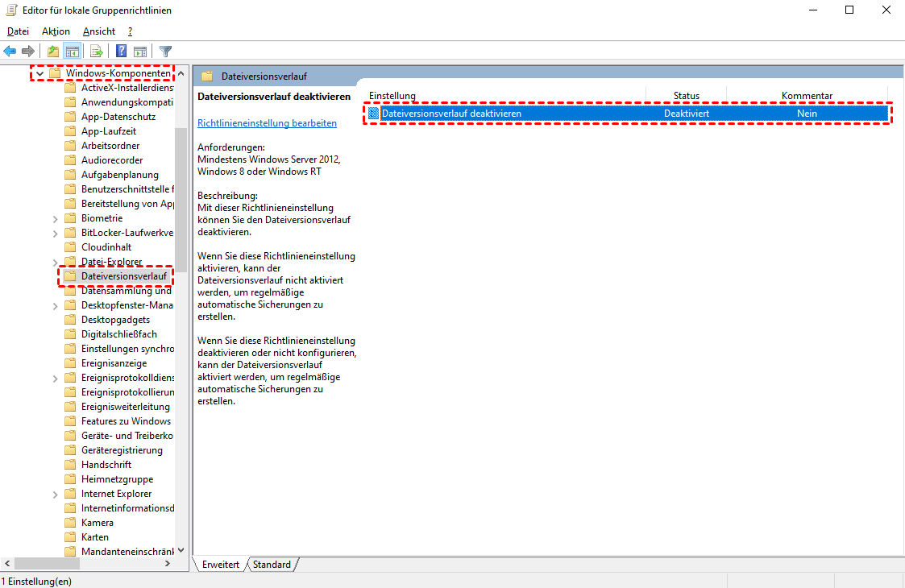Expand the Biometrie folder node
Screen dimensions: 905x588
click(x=55, y=218)
